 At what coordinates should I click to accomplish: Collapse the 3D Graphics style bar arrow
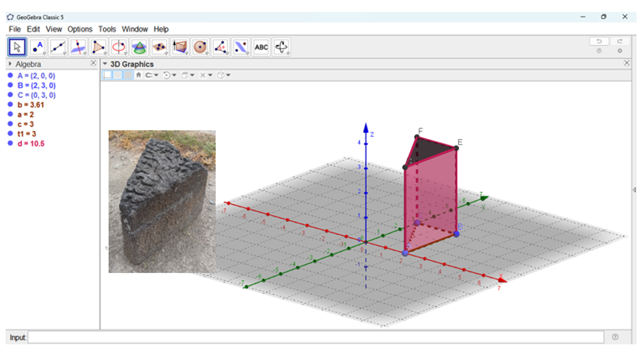click(106, 64)
